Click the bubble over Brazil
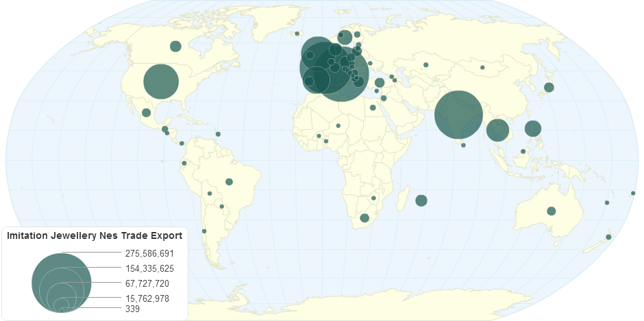 tap(229, 182)
